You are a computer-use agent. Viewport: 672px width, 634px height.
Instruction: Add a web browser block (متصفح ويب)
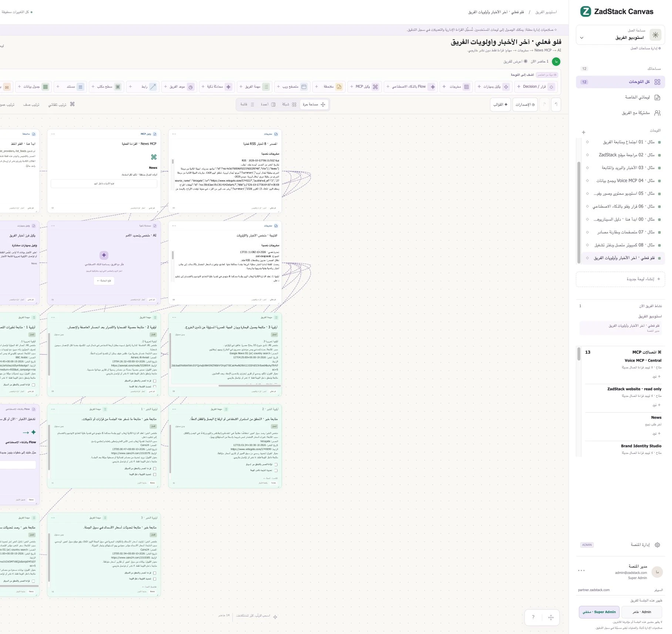(x=292, y=87)
